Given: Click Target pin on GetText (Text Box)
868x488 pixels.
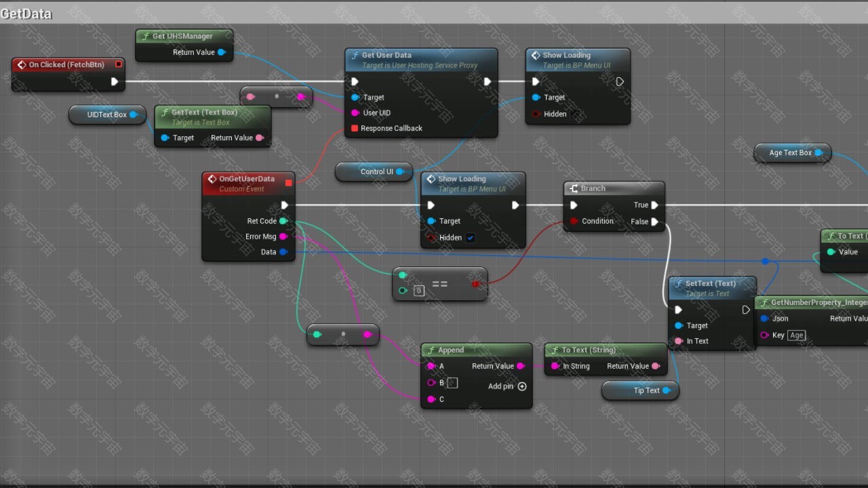Looking at the screenshot, I should (x=164, y=138).
